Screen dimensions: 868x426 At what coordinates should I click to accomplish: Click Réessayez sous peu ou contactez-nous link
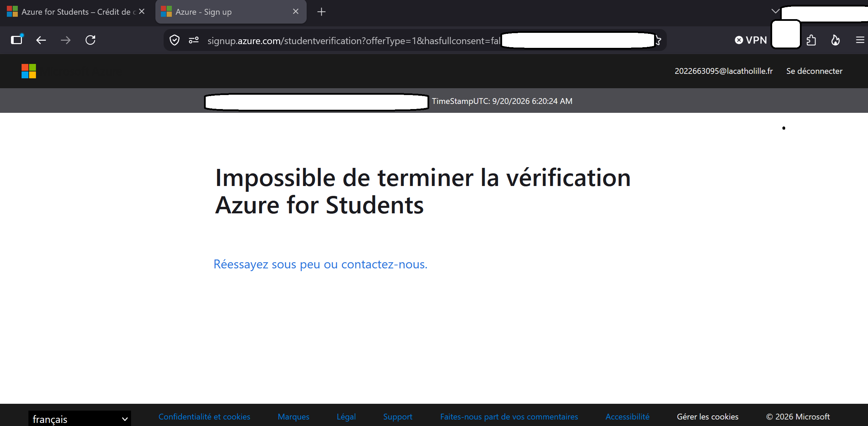pos(320,264)
